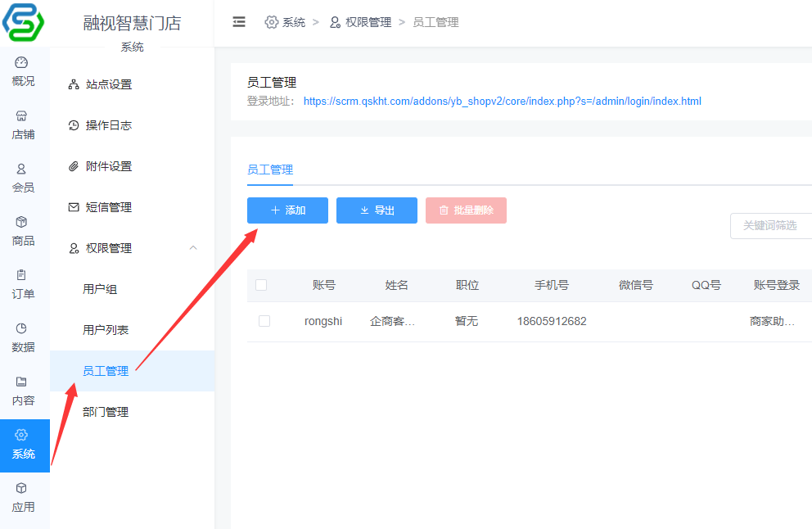812x529 pixels.
Task: Open the 订单 orders section
Action: point(23,284)
